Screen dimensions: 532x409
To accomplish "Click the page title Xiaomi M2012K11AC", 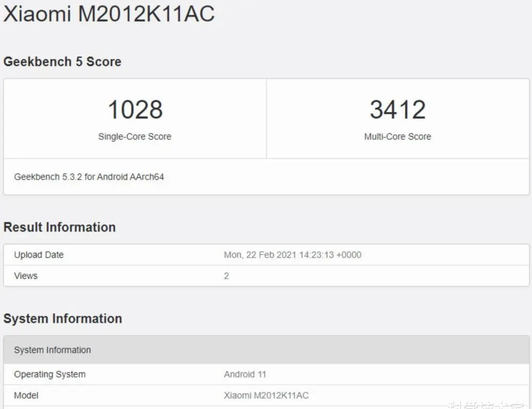I will pos(109,14).
